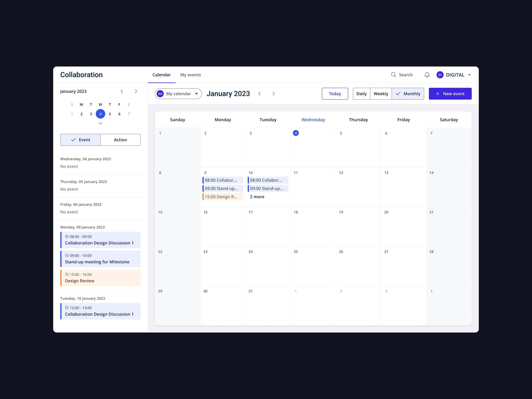Select the Event toggle in sidebar
This screenshot has height=399, width=532.
click(x=80, y=140)
